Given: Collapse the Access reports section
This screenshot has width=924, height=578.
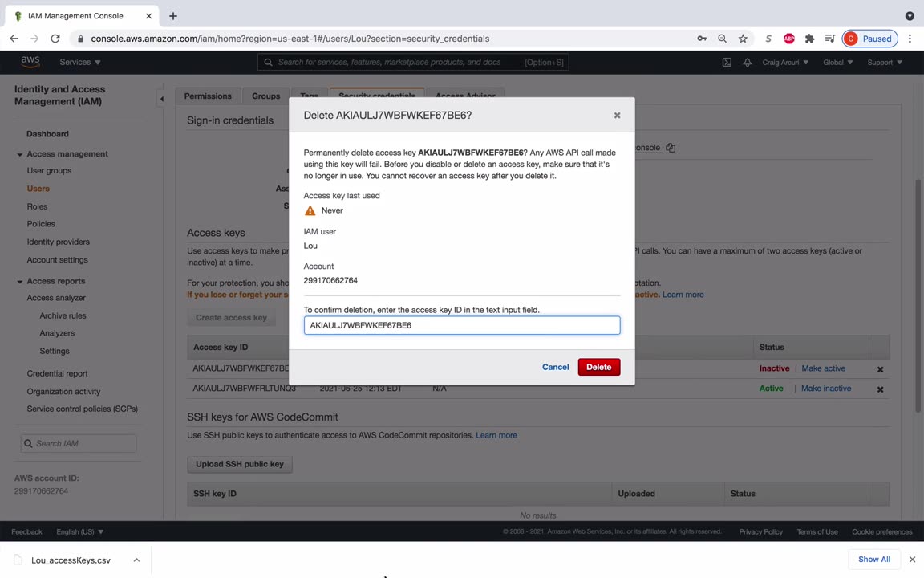Looking at the screenshot, I should 19,281.
